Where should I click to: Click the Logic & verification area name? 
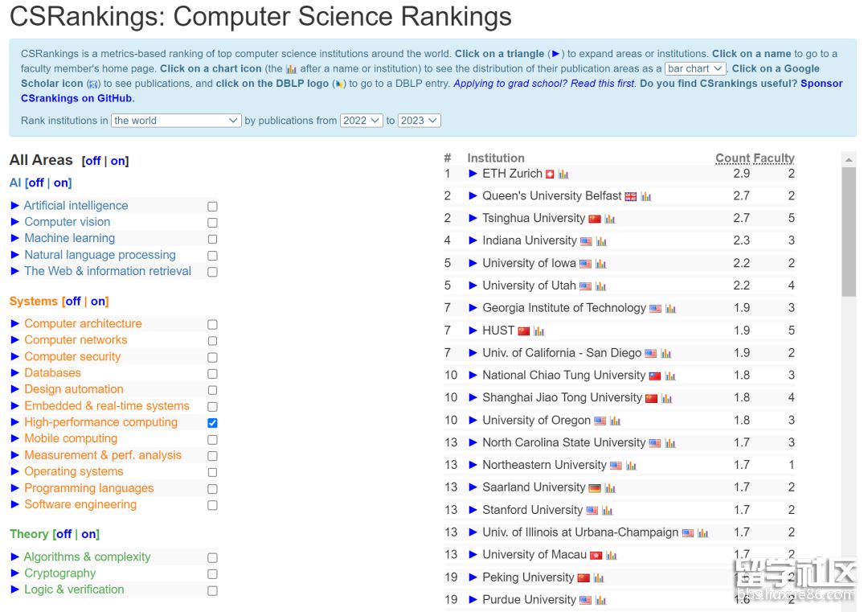[74, 589]
